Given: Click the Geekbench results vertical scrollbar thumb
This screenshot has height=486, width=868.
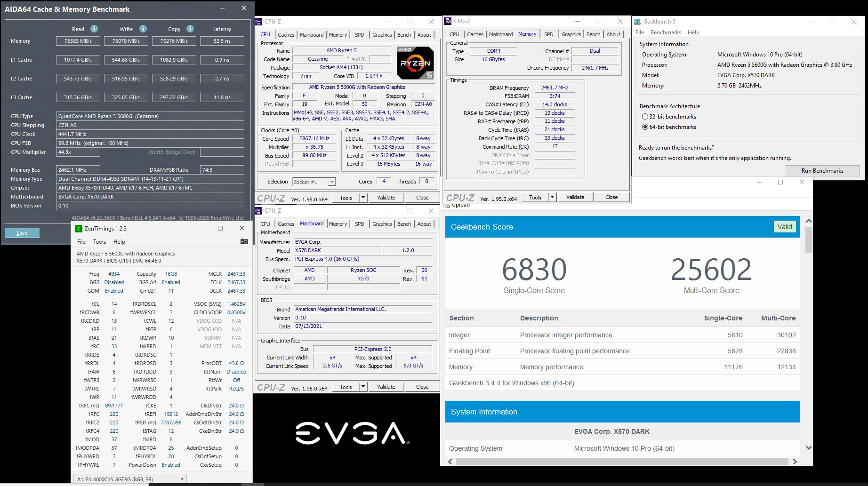Looking at the screenshot, I should [809, 240].
